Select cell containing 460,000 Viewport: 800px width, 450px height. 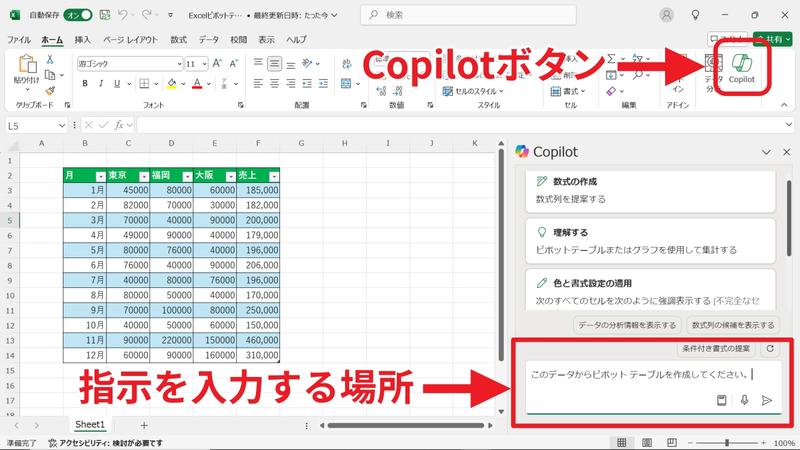[258, 340]
